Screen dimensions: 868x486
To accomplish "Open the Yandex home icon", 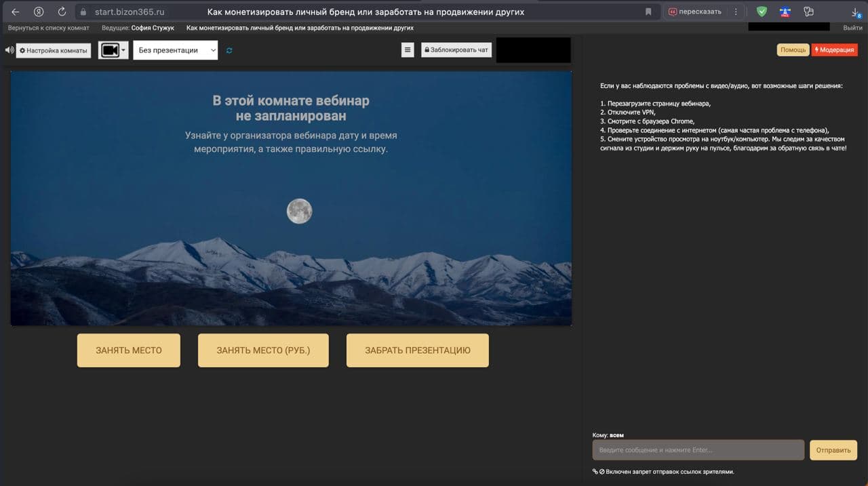I will point(39,12).
